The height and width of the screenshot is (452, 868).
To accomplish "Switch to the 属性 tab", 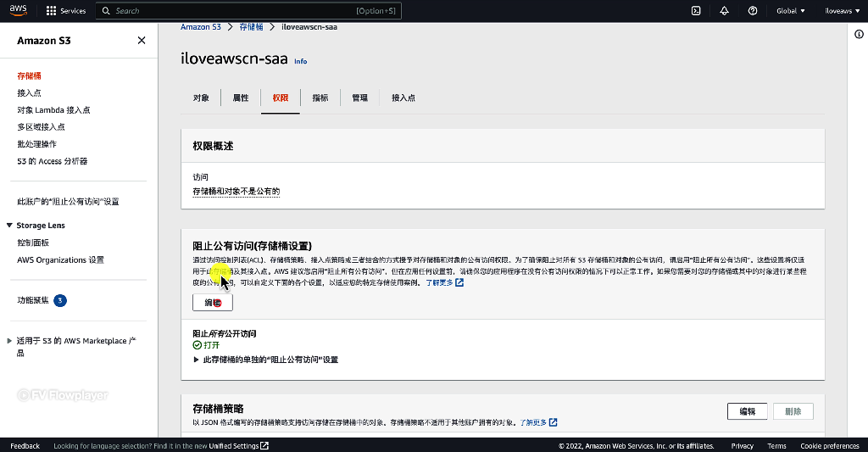I will tap(240, 98).
